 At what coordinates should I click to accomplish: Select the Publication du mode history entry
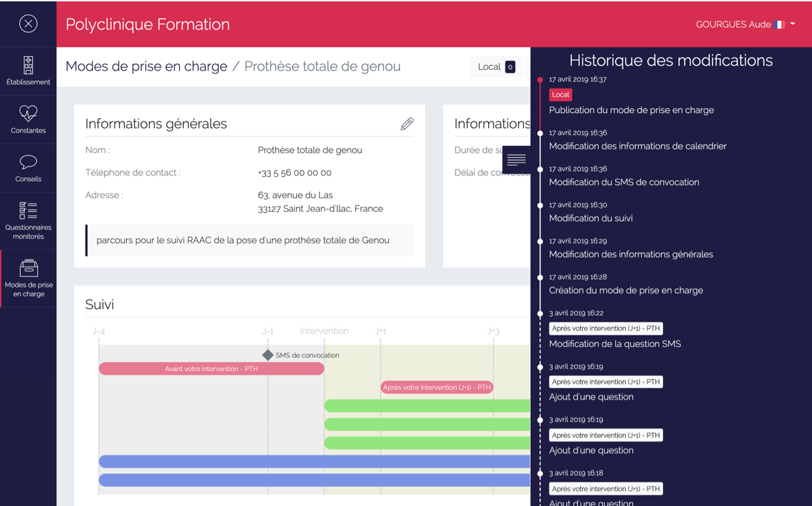coord(631,110)
